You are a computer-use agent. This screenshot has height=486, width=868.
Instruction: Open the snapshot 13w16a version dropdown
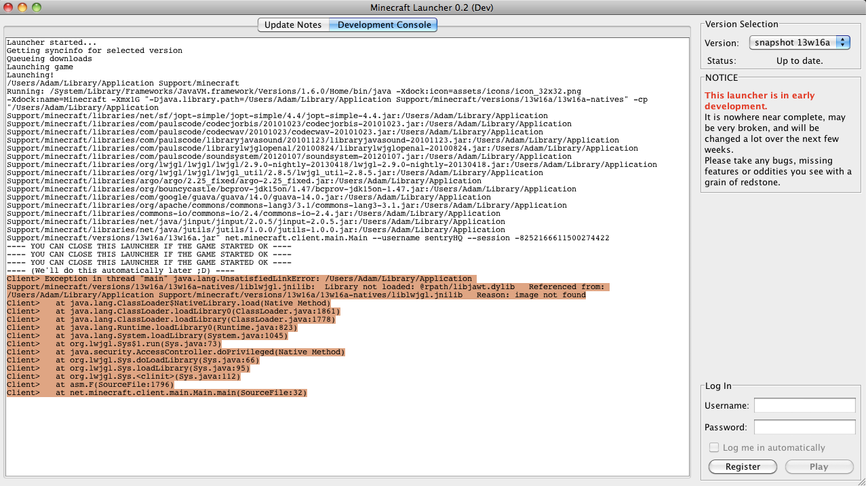coord(800,42)
